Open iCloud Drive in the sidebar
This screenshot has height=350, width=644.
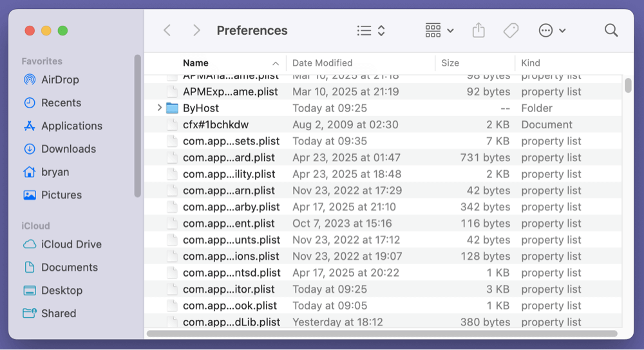click(62, 244)
